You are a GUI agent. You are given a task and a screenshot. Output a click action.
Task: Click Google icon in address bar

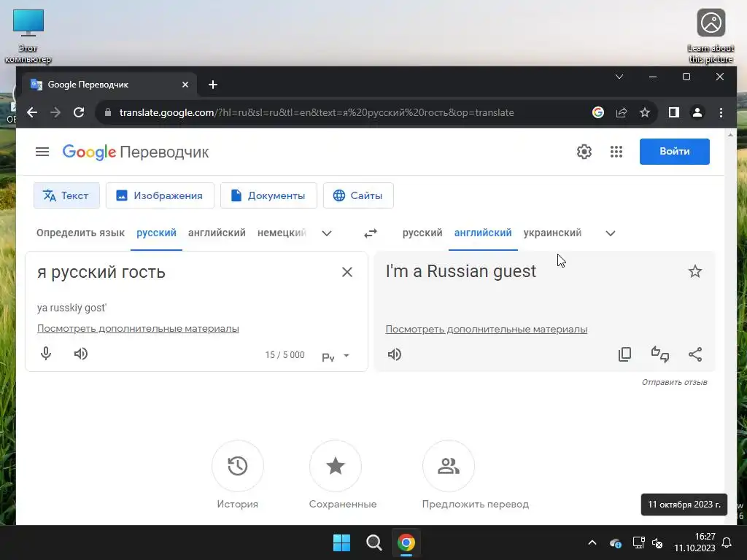pos(598,112)
